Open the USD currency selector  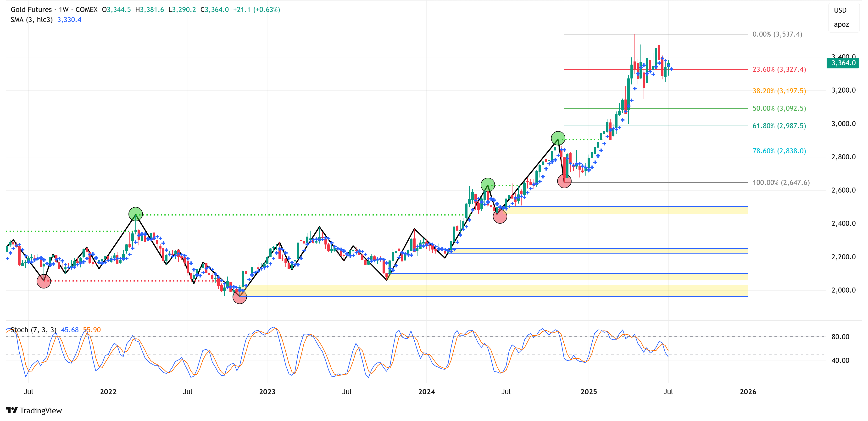840,11
